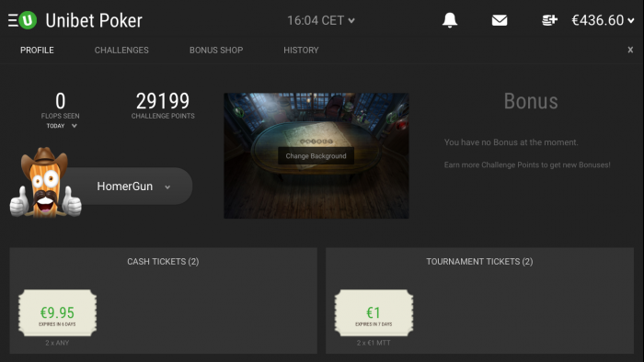644x362 pixels.
Task: Open the messages envelope icon
Action: pos(500,20)
